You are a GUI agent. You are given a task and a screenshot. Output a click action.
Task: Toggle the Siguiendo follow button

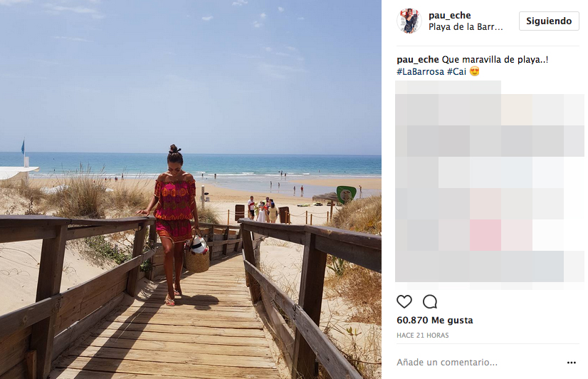(549, 21)
